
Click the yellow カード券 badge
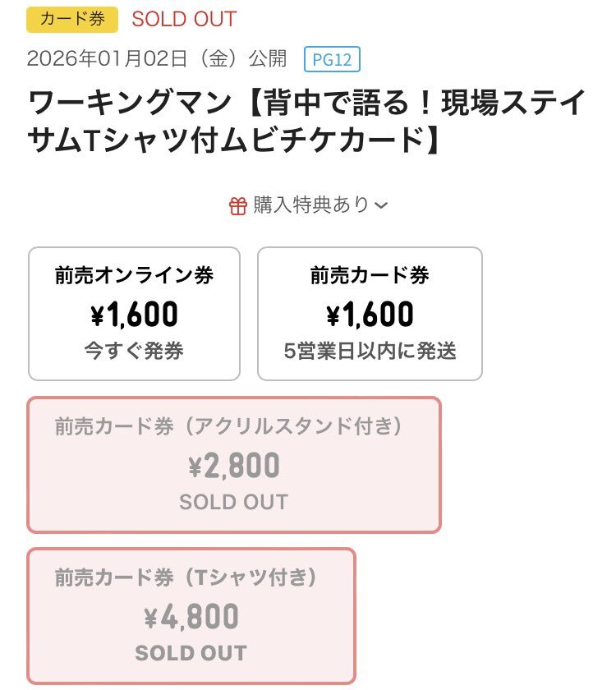72,19
